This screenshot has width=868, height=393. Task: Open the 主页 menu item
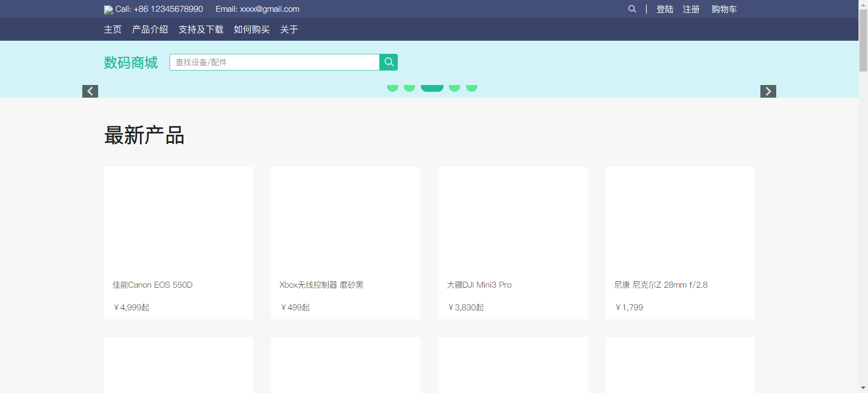tap(113, 29)
